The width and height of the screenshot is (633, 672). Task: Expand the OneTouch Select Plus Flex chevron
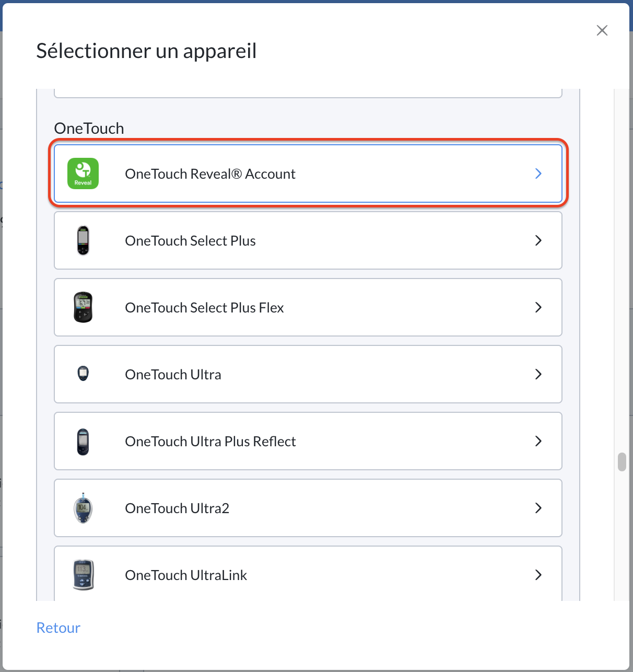click(538, 307)
